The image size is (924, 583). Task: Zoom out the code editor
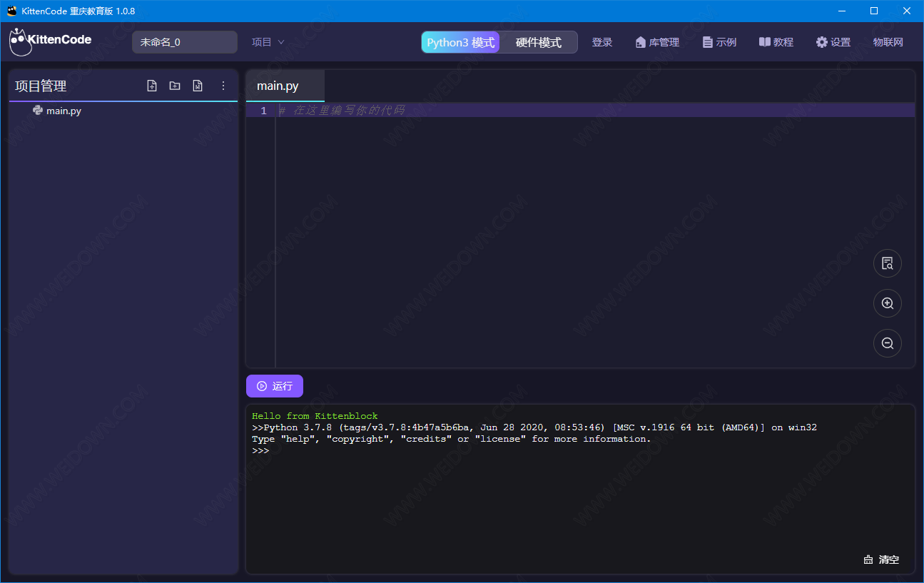pos(888,343)
